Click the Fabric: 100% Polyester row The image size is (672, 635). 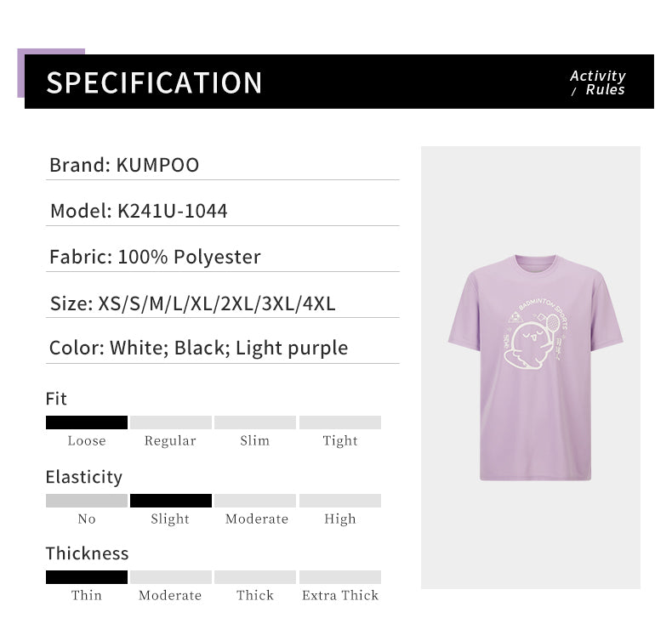pos(155,257)
